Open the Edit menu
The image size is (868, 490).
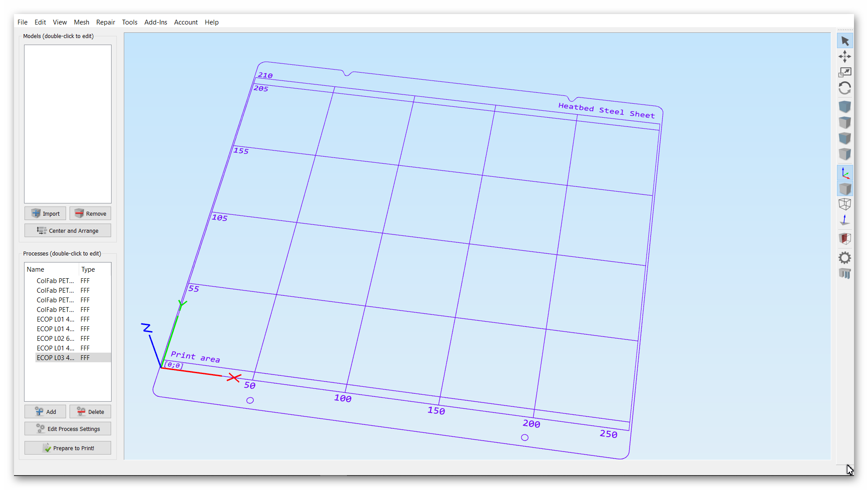40,22
